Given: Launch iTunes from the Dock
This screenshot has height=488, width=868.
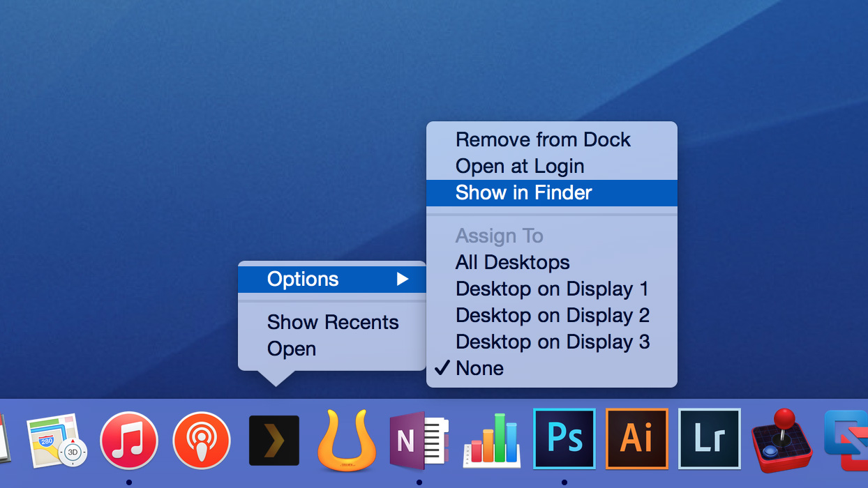Looking at the screenshot, I should click(x=129, y=440).
